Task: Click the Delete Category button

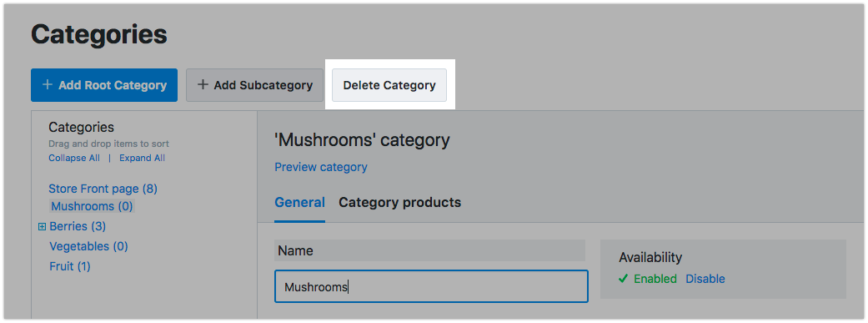Action: [x=389, y=85]
